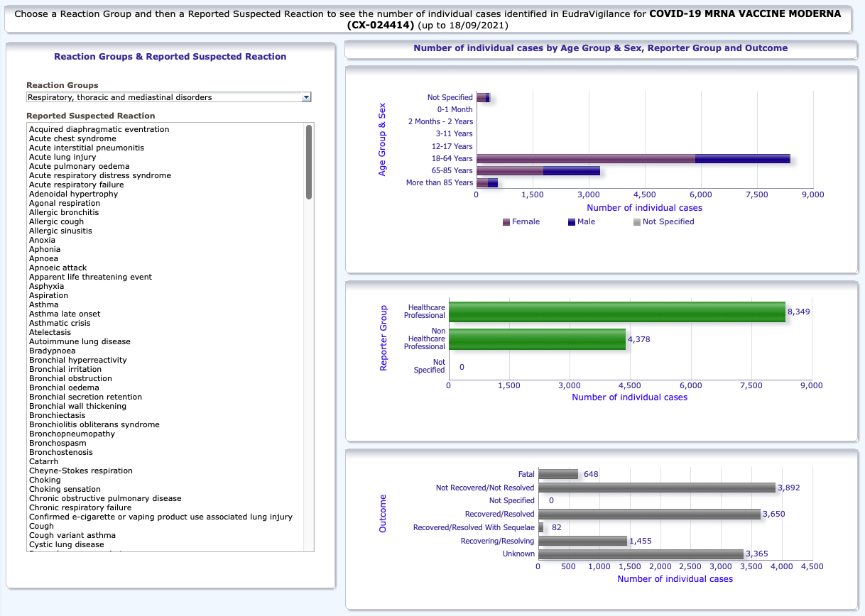
Task: Click 'Chronic obstructive pulmonary disease' entry
Action: point(105,498)
